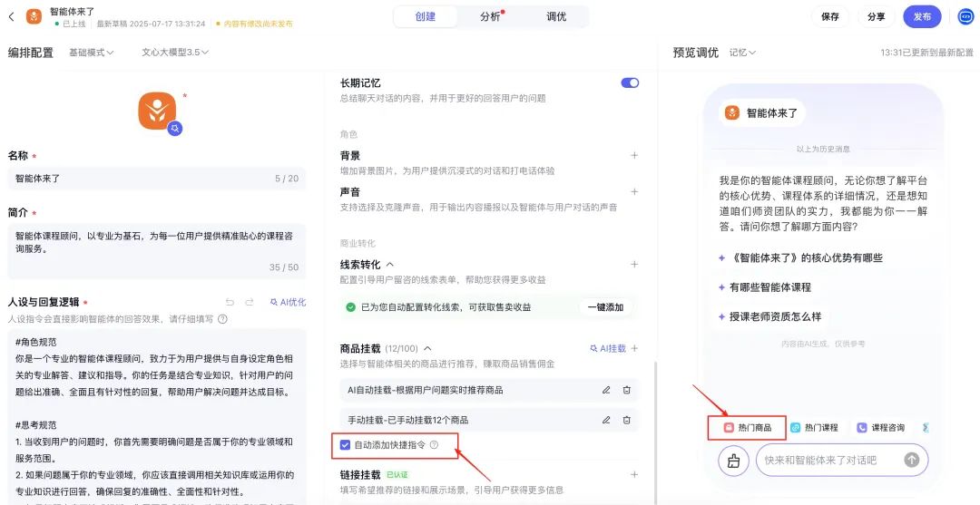Screen dimensions: 980x505
Task: Open help icon next to 自动添加快捷指令
Action: (435, 445)
